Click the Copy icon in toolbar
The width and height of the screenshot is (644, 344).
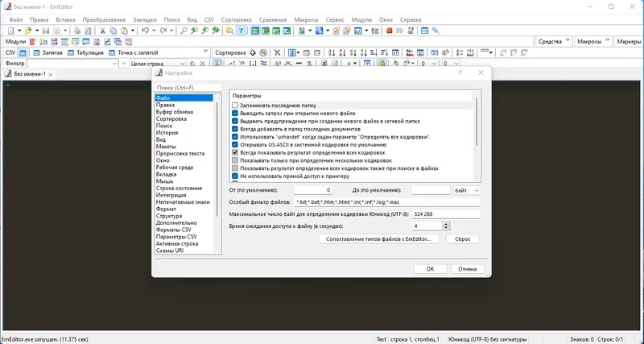click(x=113, y=31)
